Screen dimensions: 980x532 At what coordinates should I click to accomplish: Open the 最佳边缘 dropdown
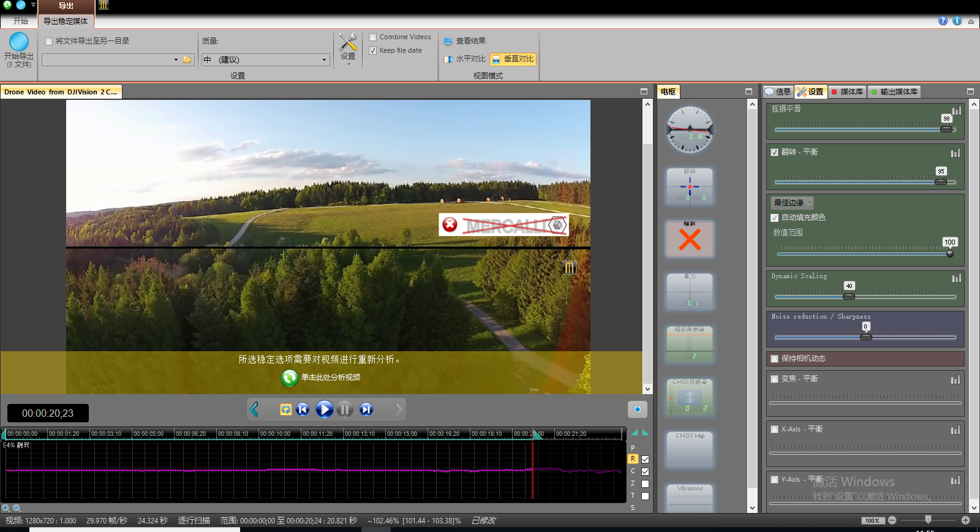point(792,203)
